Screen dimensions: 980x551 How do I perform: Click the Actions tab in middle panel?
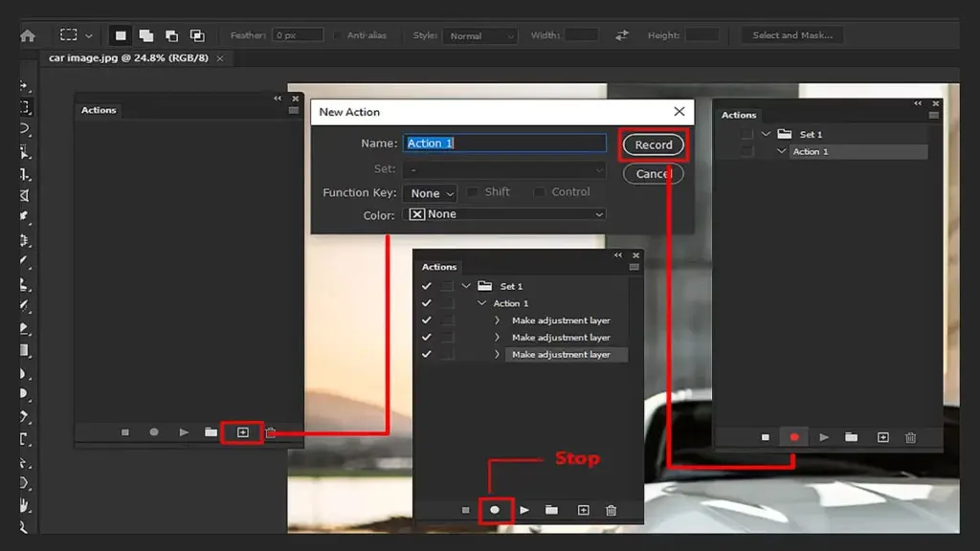point(439,267)
